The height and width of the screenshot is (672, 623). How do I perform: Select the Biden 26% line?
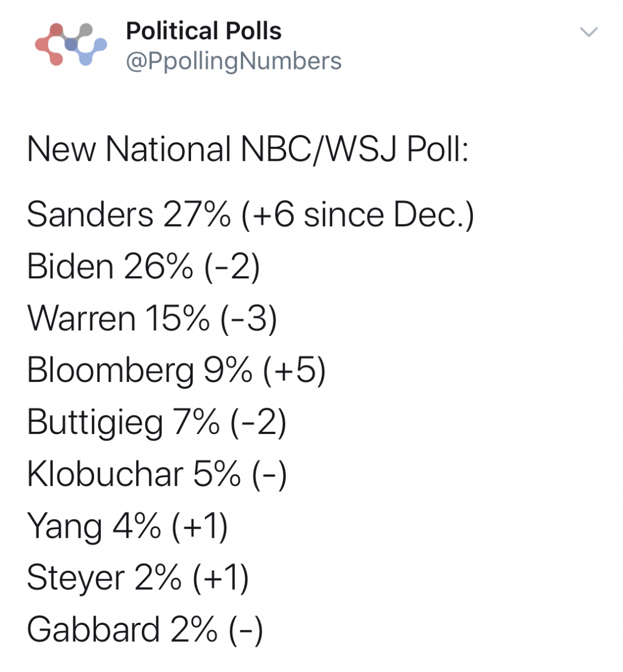click(143, 267)
